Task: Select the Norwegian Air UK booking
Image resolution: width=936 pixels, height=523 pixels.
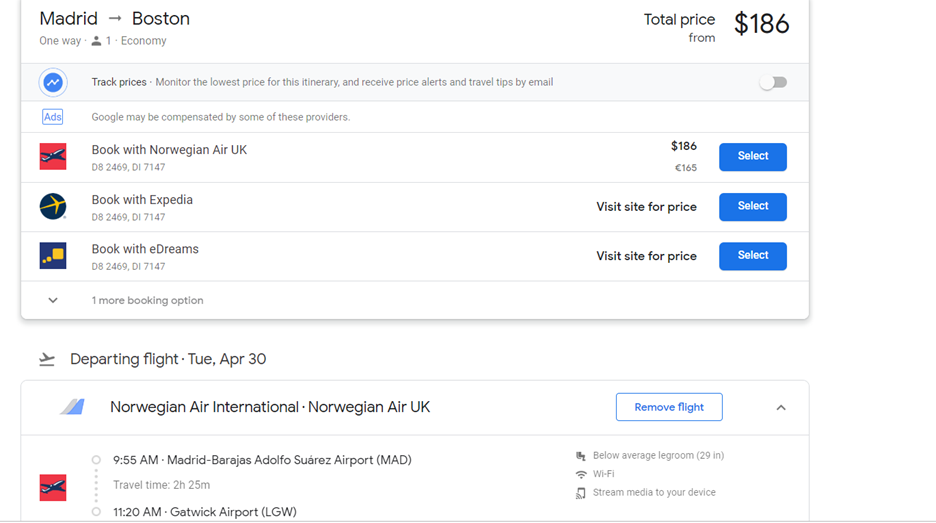Action: click(752, 157)
